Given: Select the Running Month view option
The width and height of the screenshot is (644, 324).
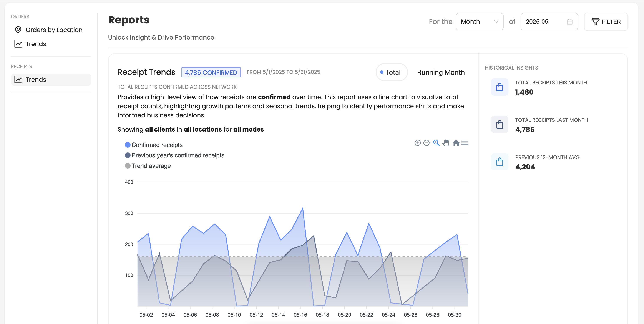Looking at the screenshot, I should click(441, 72).
